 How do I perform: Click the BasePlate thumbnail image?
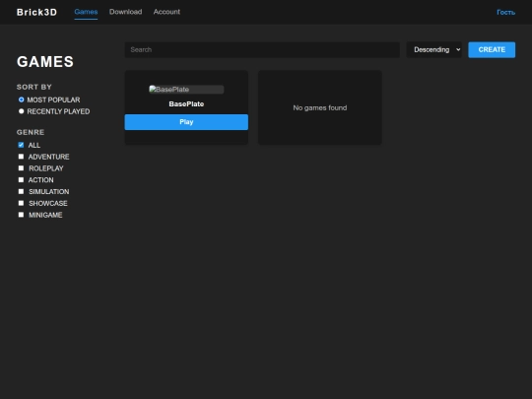[x=186, y=90]
